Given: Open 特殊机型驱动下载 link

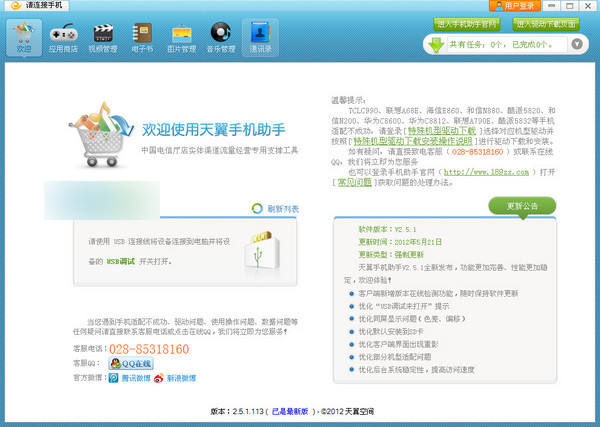Looking at the screenshot, I should point(442,131).
